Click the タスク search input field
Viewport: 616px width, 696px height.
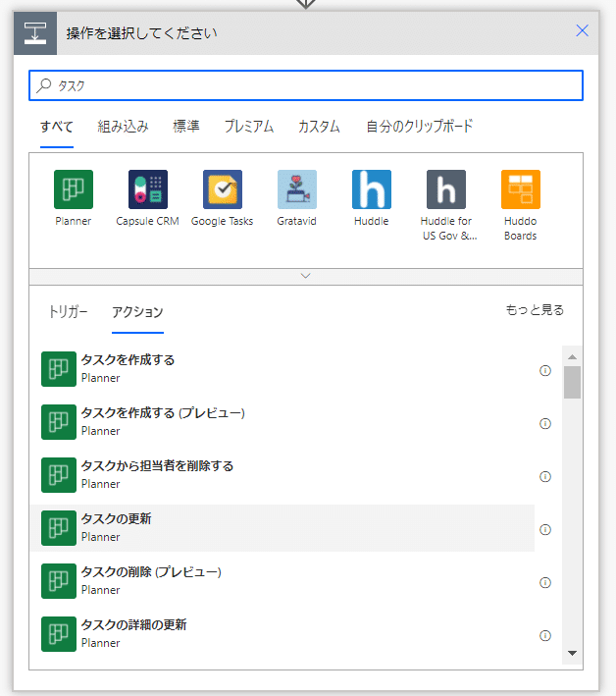(306, 85)
